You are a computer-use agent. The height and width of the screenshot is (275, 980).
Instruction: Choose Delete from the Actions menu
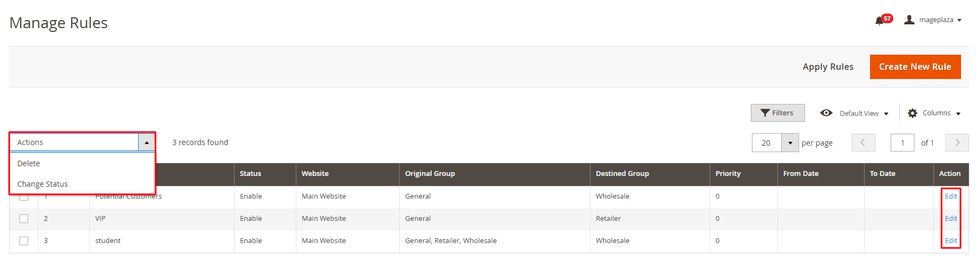pos(29,163)
